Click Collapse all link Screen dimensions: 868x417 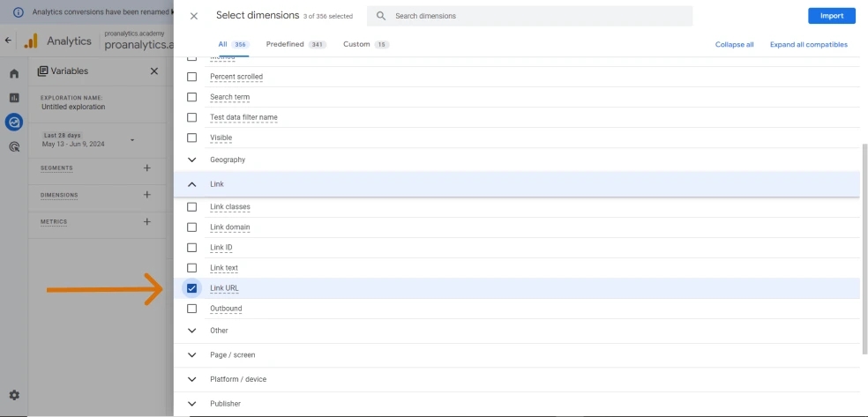tap(734, 45)
